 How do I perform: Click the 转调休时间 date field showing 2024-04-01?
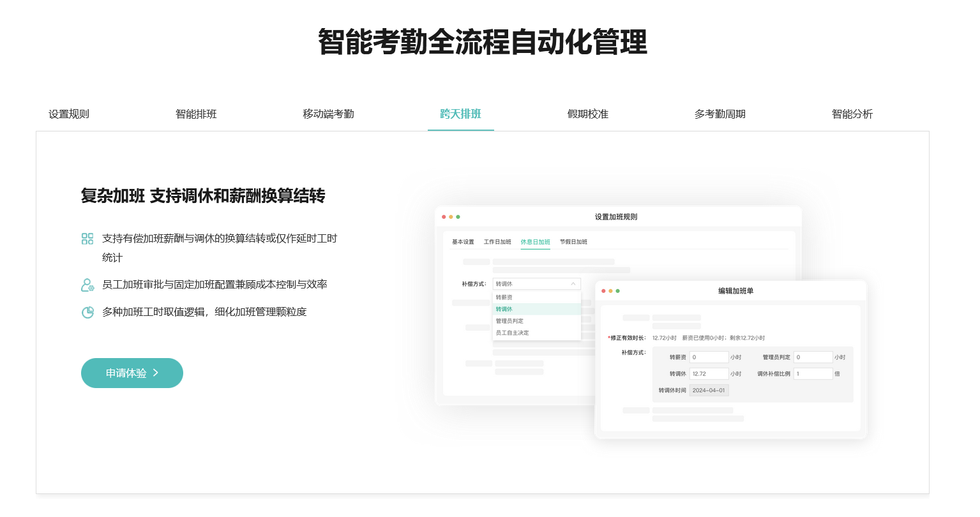pyautogui.click(x=711, y=390)
